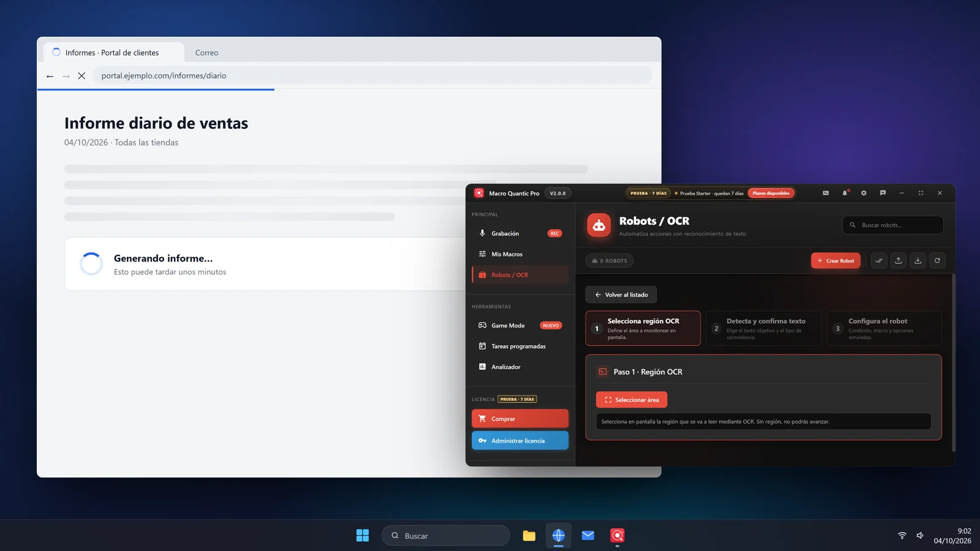Open the settings gear in Macro Quantic Pro
The width and height of the screenshot is (980, 551).
pos(864,193)
